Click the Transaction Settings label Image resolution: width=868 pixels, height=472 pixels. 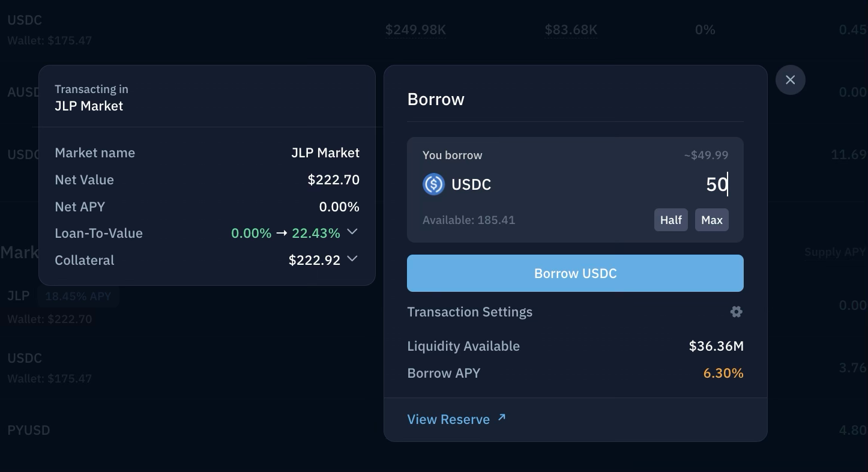[x=469, y=312]
